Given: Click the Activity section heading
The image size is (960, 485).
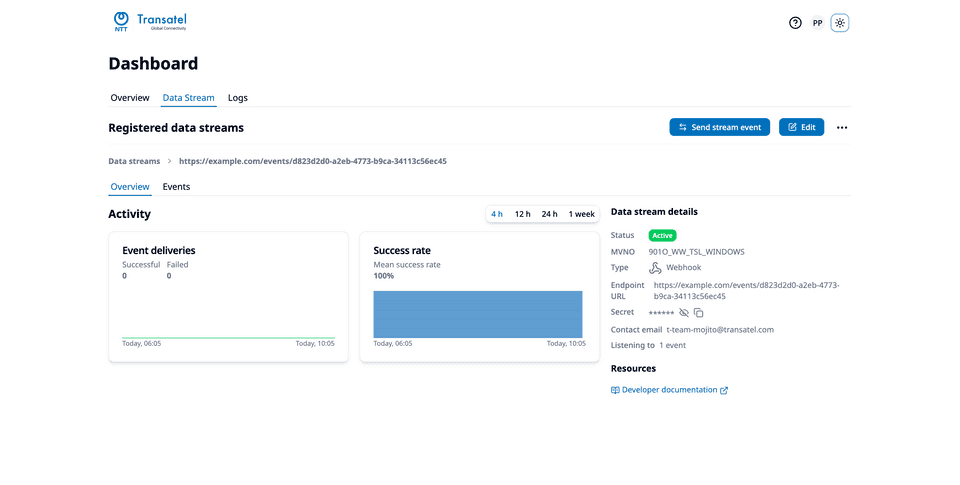Looking at the screenshot, I should pyautogui.click(x=129, y=214).
